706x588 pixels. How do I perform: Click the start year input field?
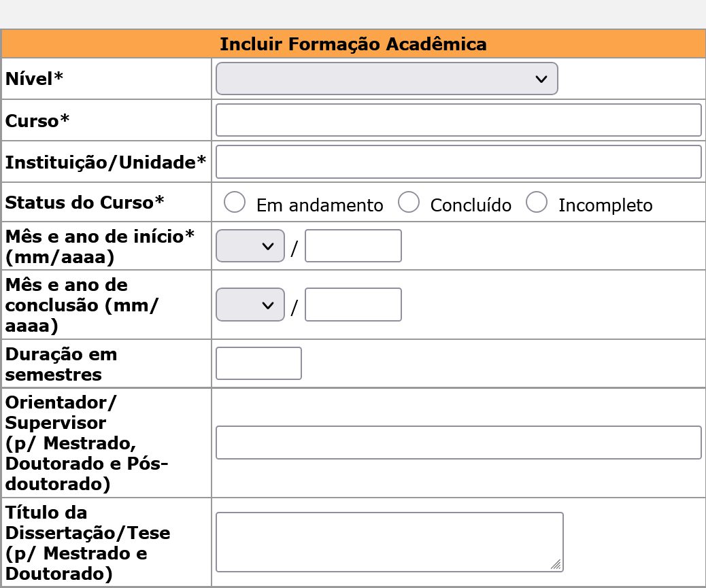click(x=353, y=246)
